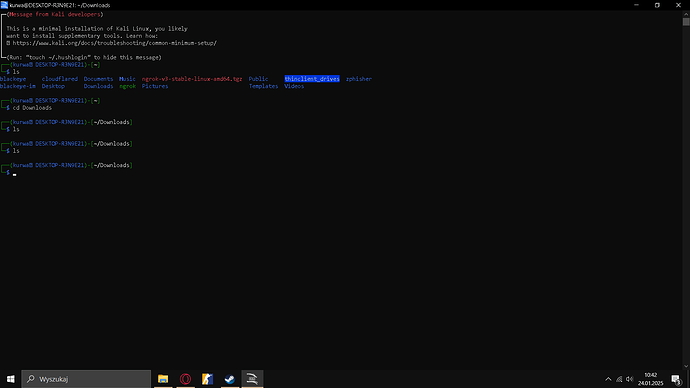Click 'Message from Kali developers' heading

pyautogui.click(x=55, y=15)
